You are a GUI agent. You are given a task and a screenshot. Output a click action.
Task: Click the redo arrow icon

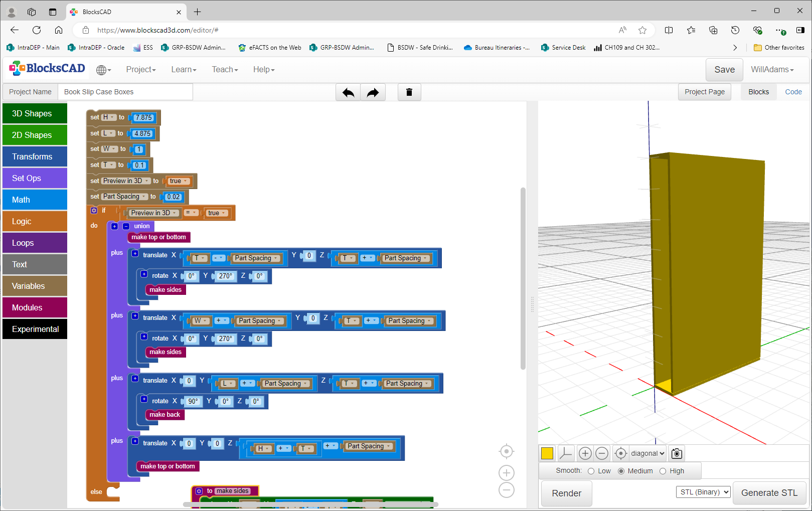tap(373, 92)
